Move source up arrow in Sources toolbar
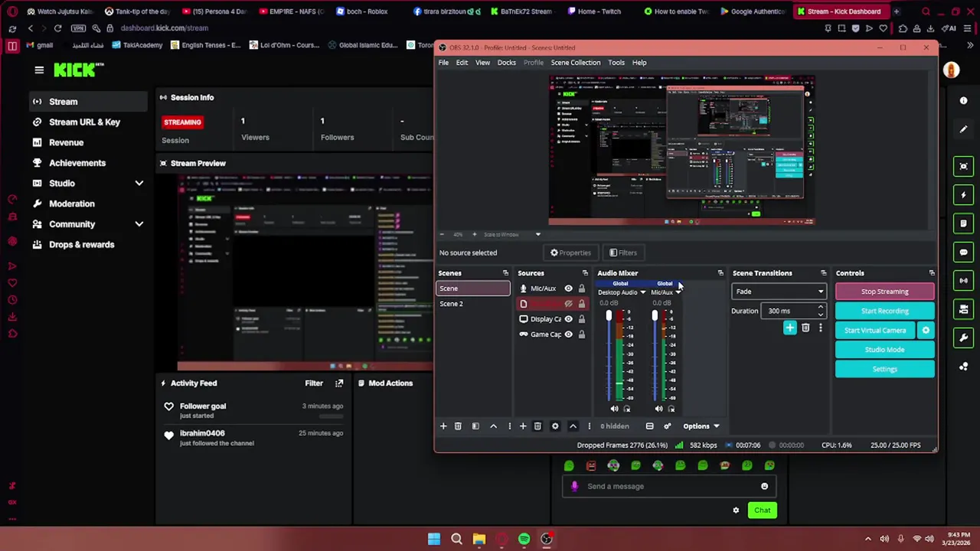This screenshot has height=551, width=980. coord(573,426)
